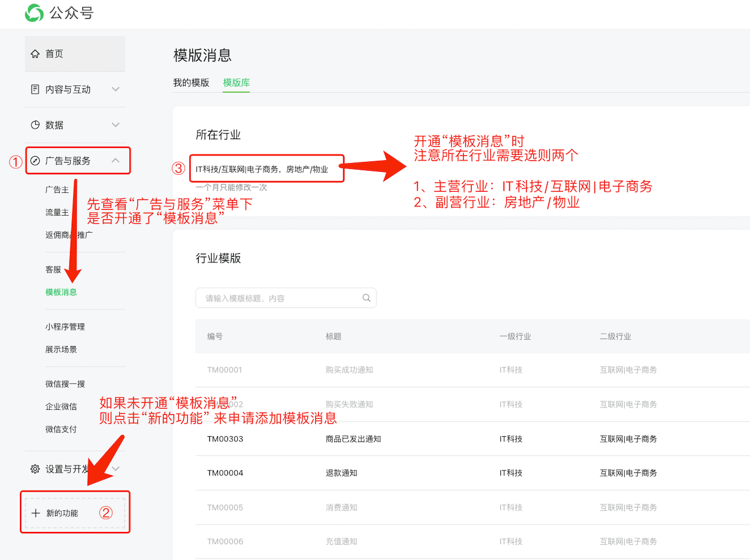This screenshot has height=560, width=750.
Task: Click 互联网|电子商务 in the 退款通知 row
Action: 628,473
